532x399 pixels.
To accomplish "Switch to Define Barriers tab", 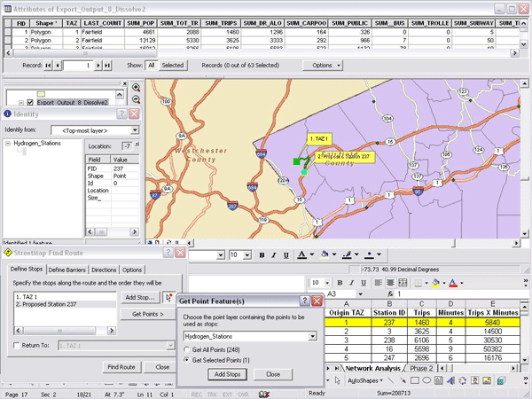I will coord(66,270).
